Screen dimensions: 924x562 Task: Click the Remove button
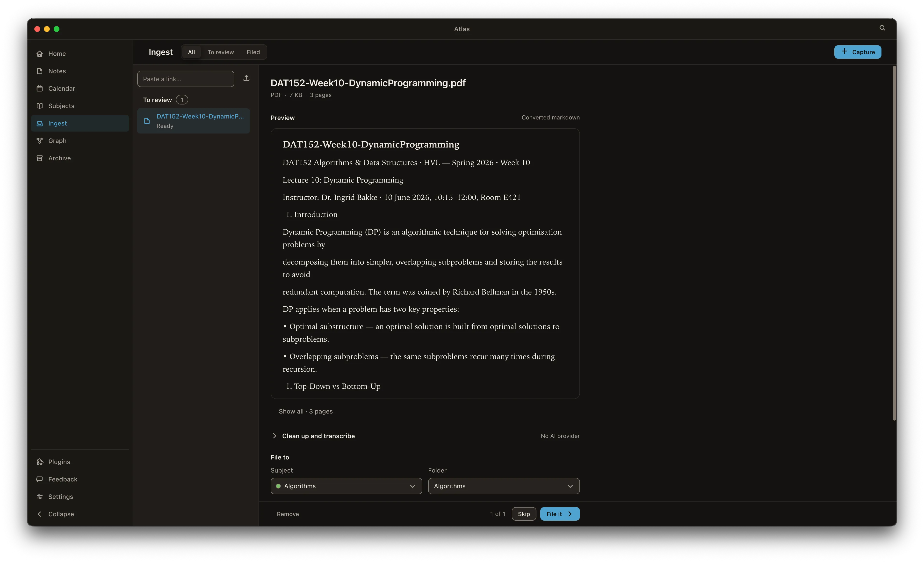pyautogui.click(x=288, y=514)
